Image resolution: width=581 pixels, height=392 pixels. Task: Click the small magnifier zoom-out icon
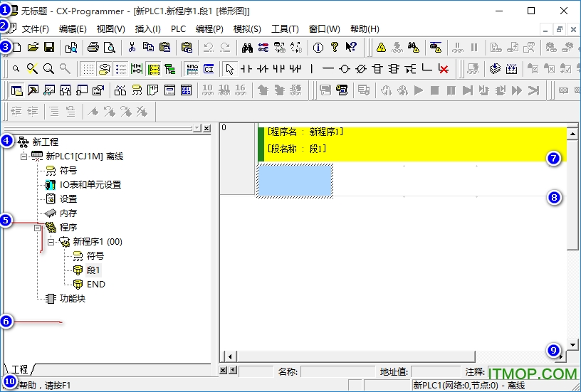tap(16, 69)
